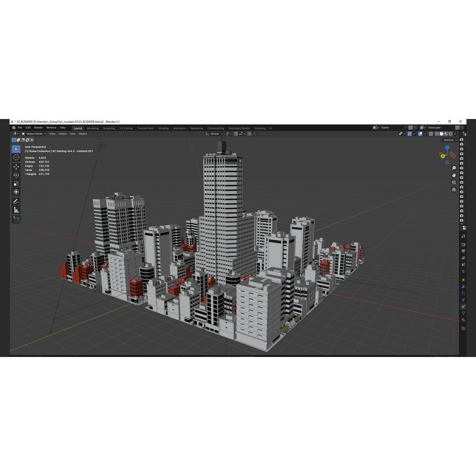Switch to Geometry Nodes workspace tab
The image size is (476, 476).
[239, 128]
